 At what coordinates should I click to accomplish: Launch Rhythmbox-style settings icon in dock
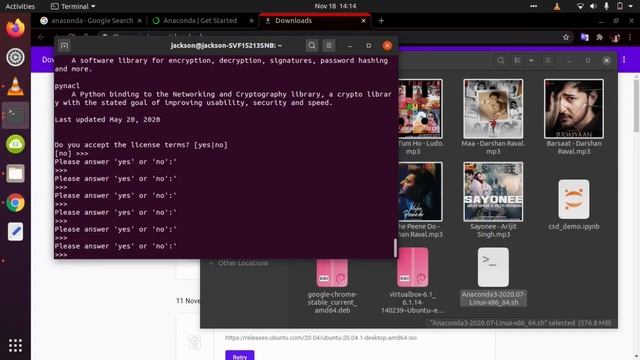16,57
